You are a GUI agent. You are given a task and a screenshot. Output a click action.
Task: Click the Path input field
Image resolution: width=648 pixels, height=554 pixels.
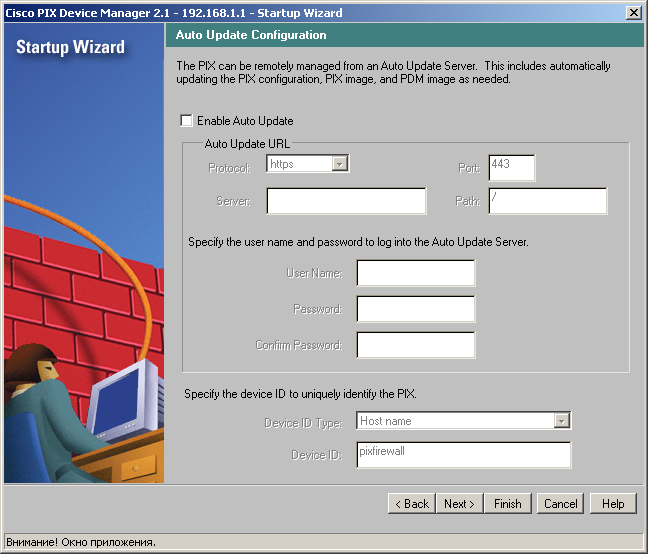coord(548,201)
